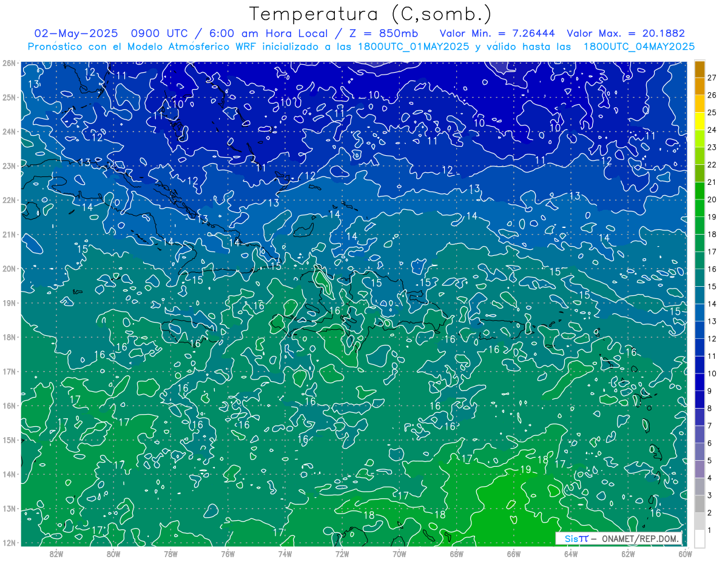Click the "13N" latitude axis label
This screenshot has width=728, height=562.
pos(8,509)
